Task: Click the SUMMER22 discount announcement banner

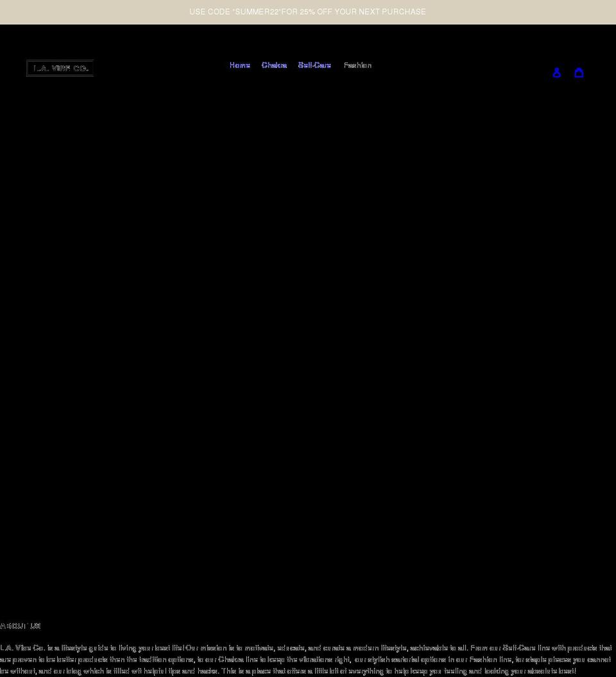Action: click(307, 12)
